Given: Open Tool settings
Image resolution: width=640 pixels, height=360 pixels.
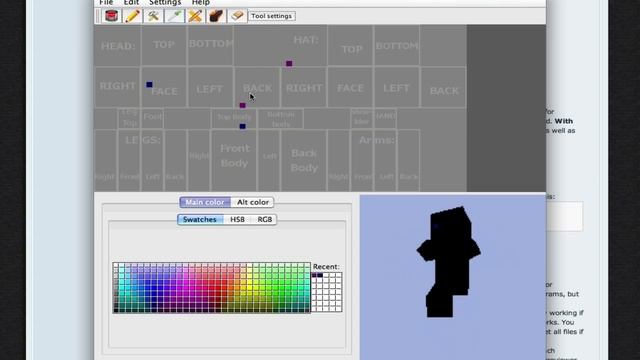Looking at the screenshot, I should (271, 16).
